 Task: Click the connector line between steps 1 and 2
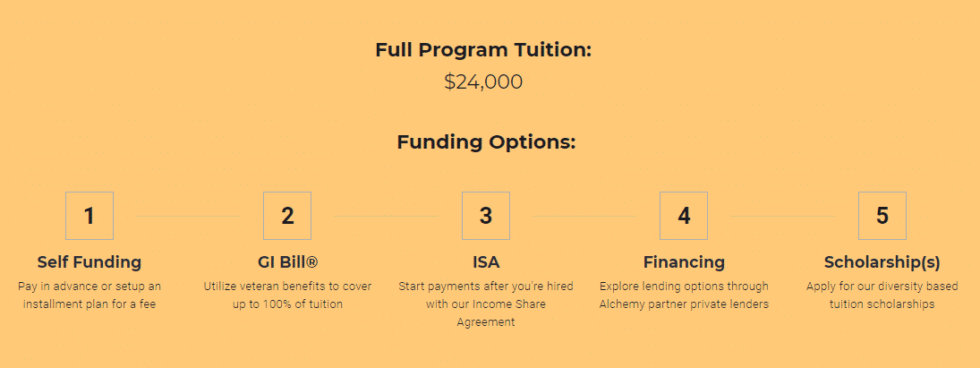pos(188,216)
